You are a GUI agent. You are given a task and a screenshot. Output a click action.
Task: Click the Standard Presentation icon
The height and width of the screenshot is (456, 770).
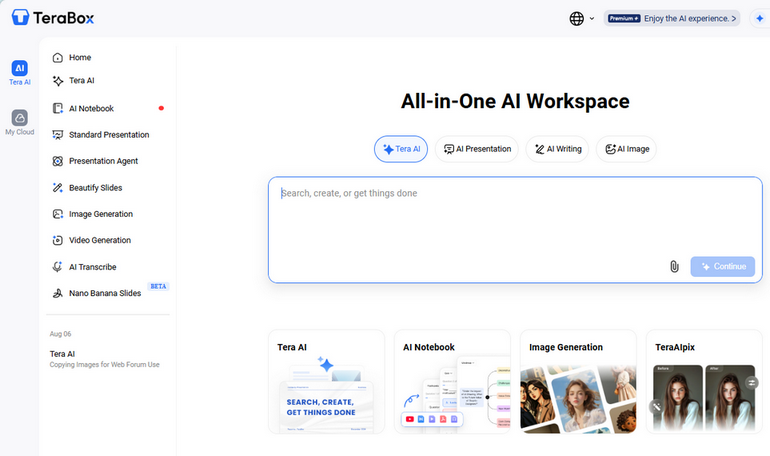(57, 134)
